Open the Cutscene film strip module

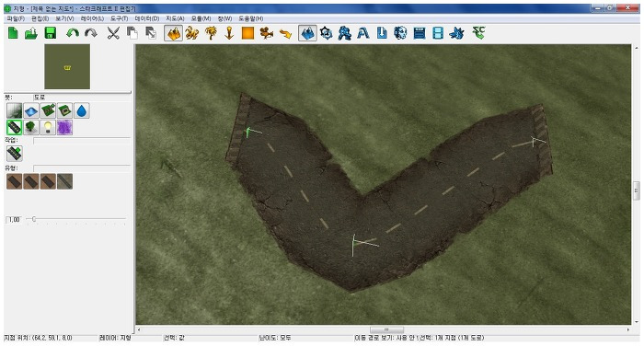(x=438, y=33)
